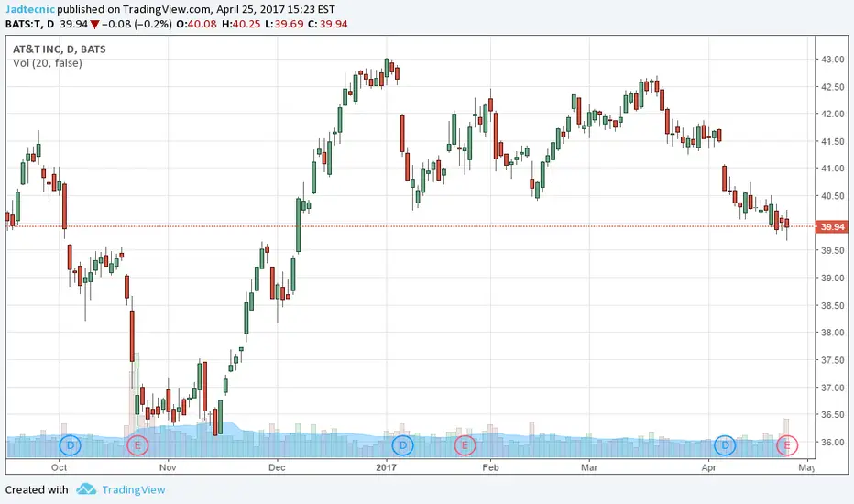Click the TradingView logo icon
The image size is (854, 504).
pyautogui.click(x=86, y=488)
